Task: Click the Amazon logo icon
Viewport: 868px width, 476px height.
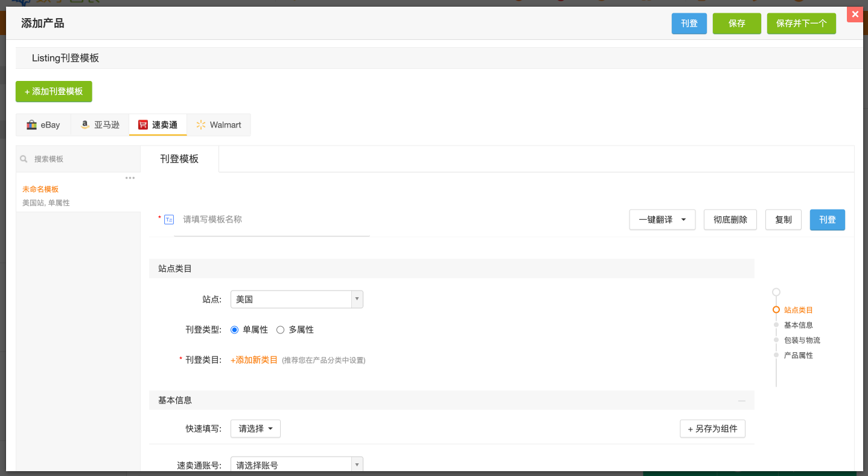Action: tap(85, 125)
